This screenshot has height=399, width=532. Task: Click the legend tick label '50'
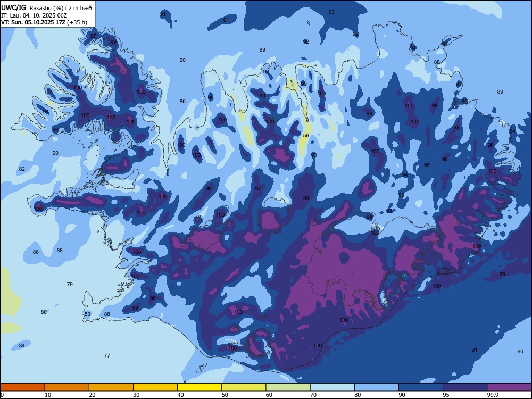pos(225,395)
